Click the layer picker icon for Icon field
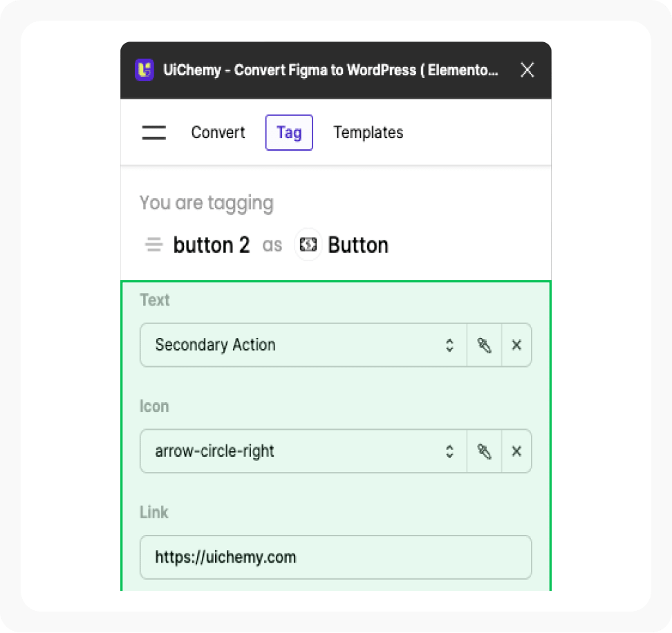This screenshot has height=633, width=672. (484, 451)
